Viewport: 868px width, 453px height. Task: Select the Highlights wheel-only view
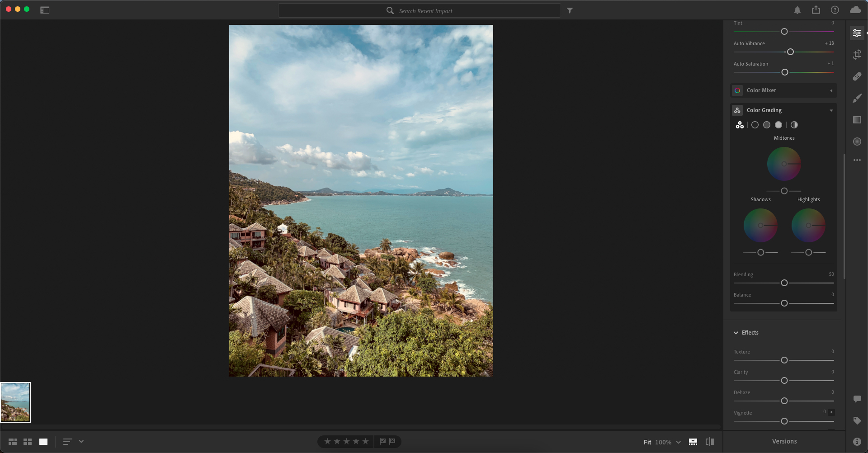[778, 125]
